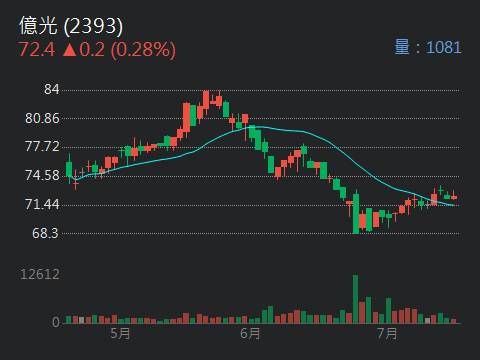Click the volume label 量：1081
Viewport: 480px width, 360px height.
428,47
